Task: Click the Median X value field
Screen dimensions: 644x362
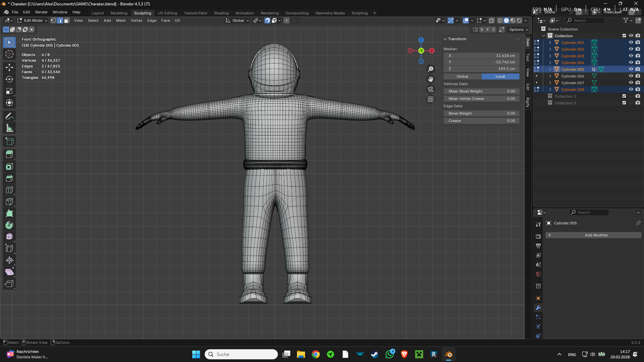Action: [482, 56]
